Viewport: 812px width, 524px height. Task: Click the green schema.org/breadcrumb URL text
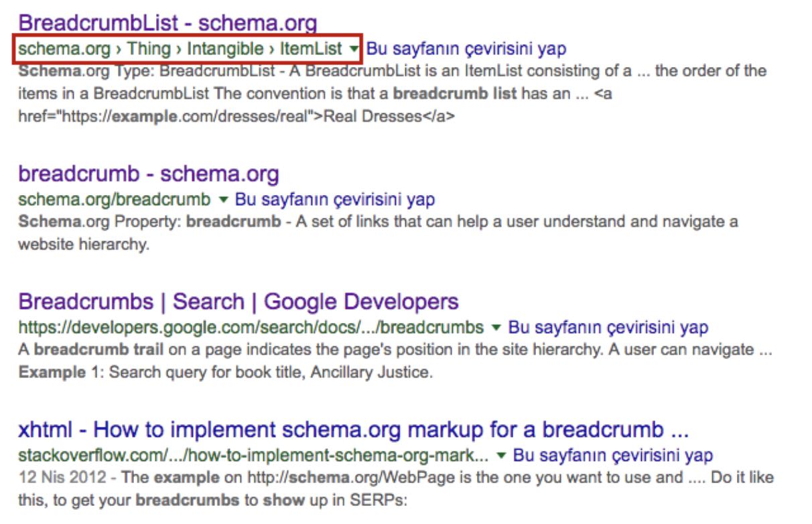pos(115,199)
